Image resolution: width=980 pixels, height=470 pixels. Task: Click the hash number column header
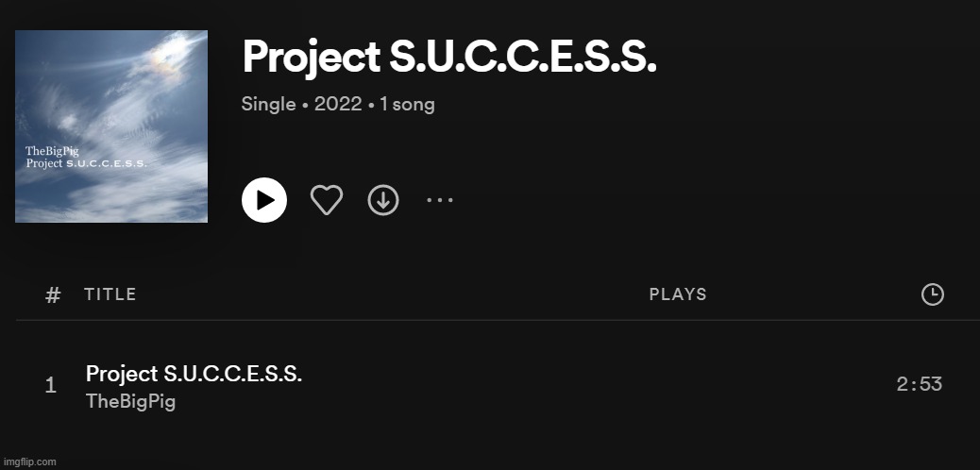(x=53, y=295)
